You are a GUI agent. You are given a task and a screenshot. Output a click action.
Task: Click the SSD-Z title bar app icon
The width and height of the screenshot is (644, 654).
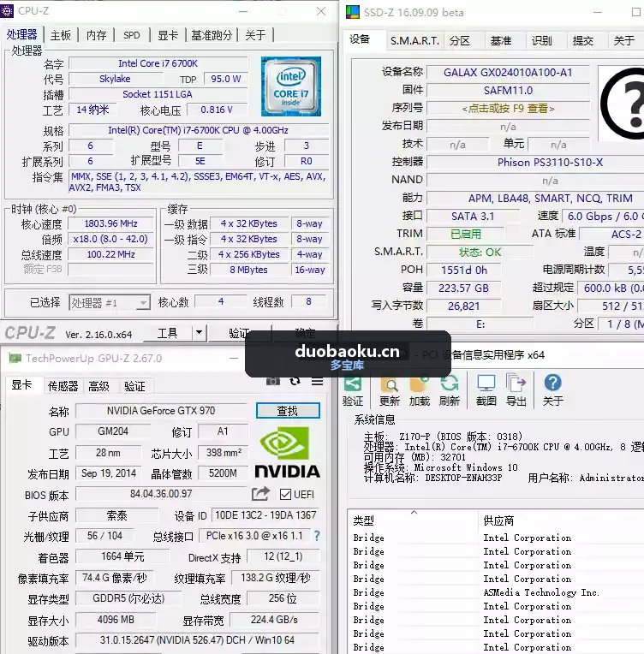pyautogui.click(x=353, y=12)
